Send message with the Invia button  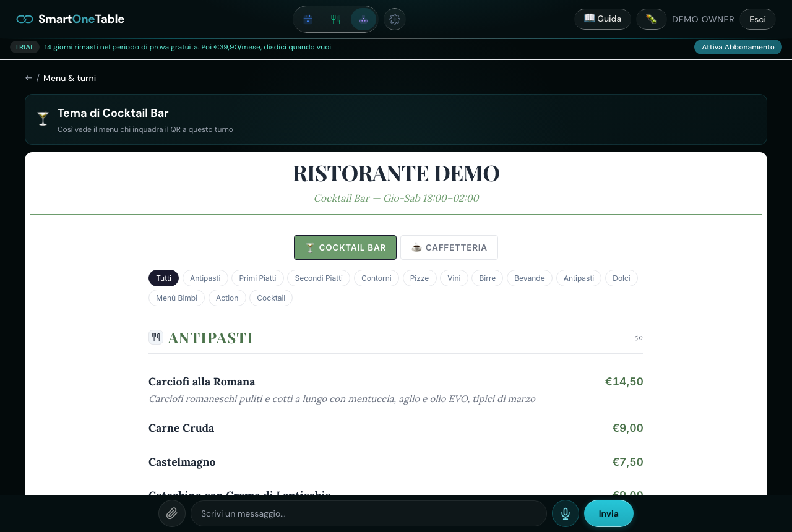tap(609, 513)
